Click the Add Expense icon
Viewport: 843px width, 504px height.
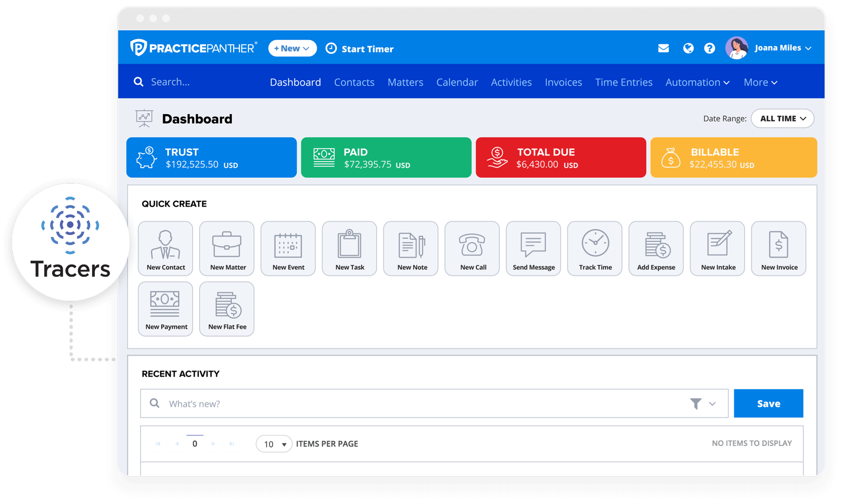[656, 248]
